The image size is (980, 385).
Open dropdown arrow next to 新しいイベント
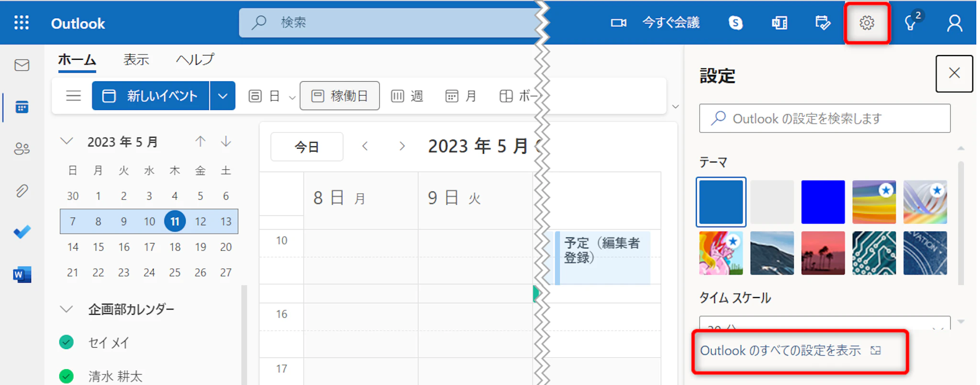click(x=223, y=96)
